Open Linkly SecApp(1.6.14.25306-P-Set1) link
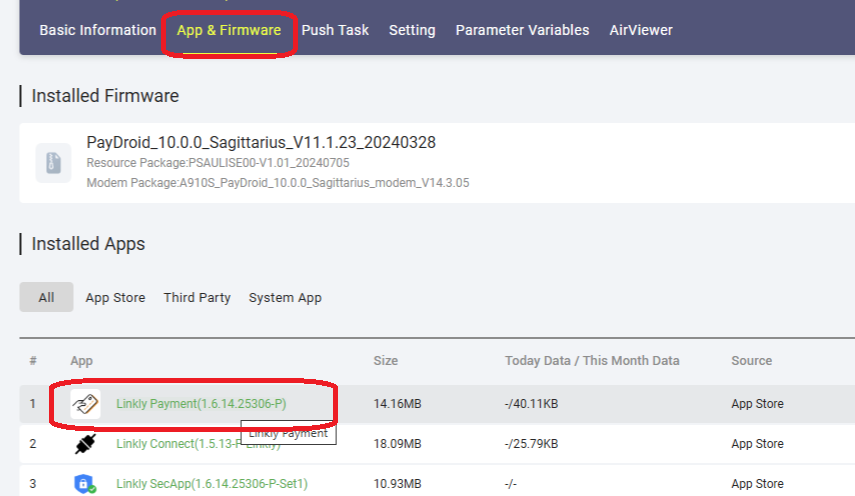This screenshot has width=855, height=496. (x=212, y=483)
